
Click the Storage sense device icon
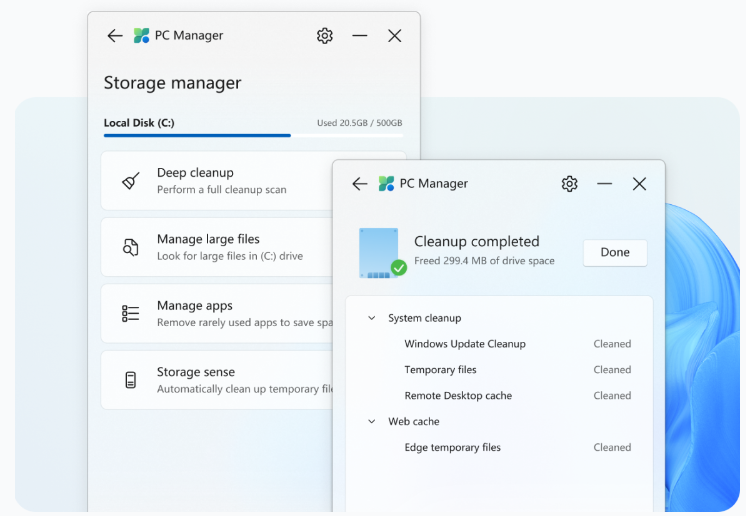pyautogui.click(x=131, y=380)
